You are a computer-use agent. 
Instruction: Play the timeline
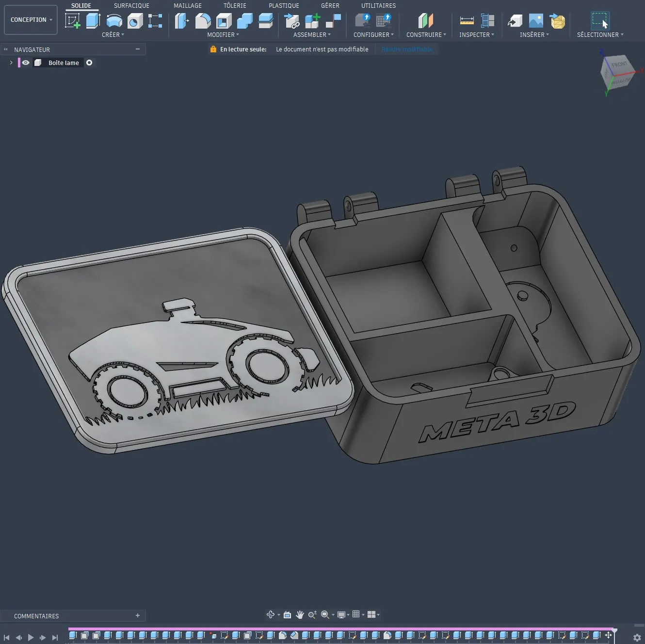[x=31, y=638]
